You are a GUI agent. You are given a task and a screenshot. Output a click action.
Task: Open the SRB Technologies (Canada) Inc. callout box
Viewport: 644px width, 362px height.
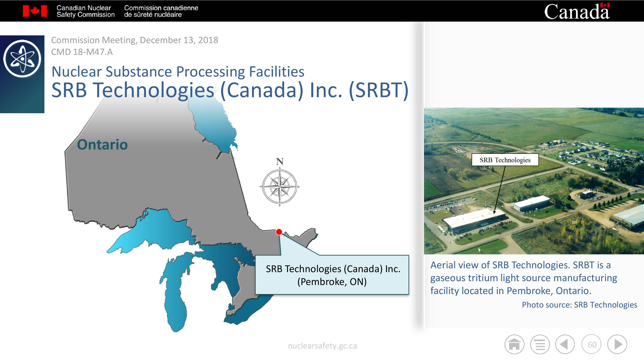[332, 275]
